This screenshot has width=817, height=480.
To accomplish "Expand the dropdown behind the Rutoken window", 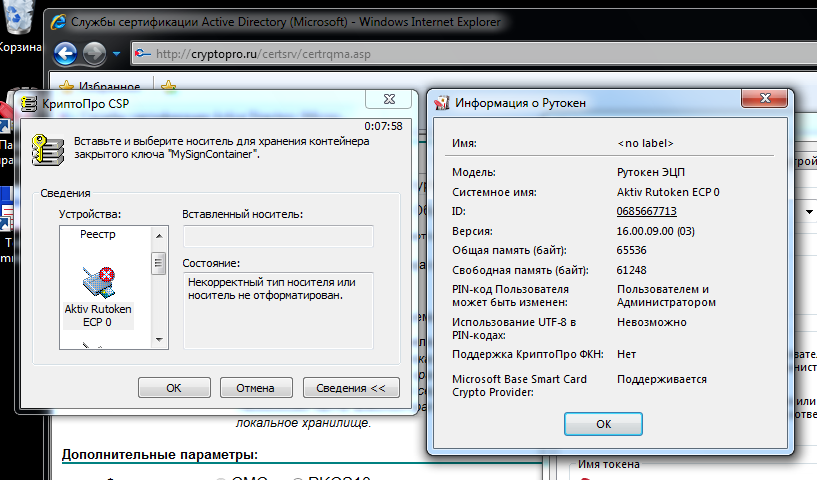I will [x=808, y=212].
